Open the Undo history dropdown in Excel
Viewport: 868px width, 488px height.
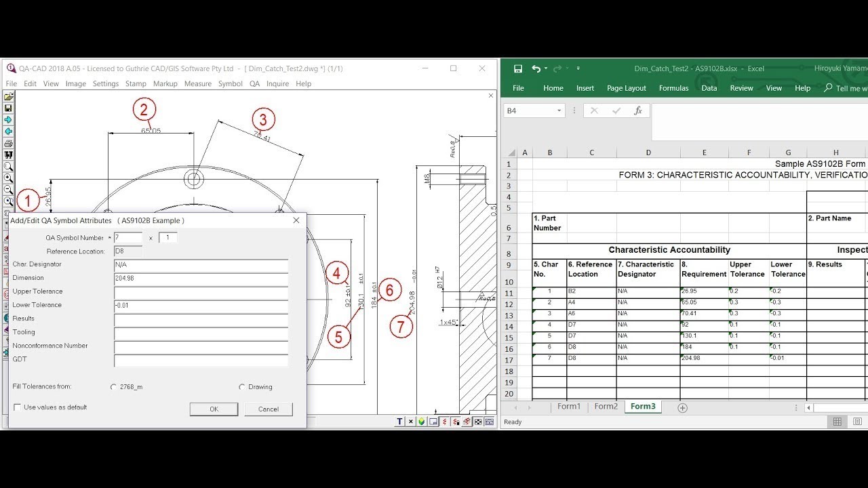point(545,68)
